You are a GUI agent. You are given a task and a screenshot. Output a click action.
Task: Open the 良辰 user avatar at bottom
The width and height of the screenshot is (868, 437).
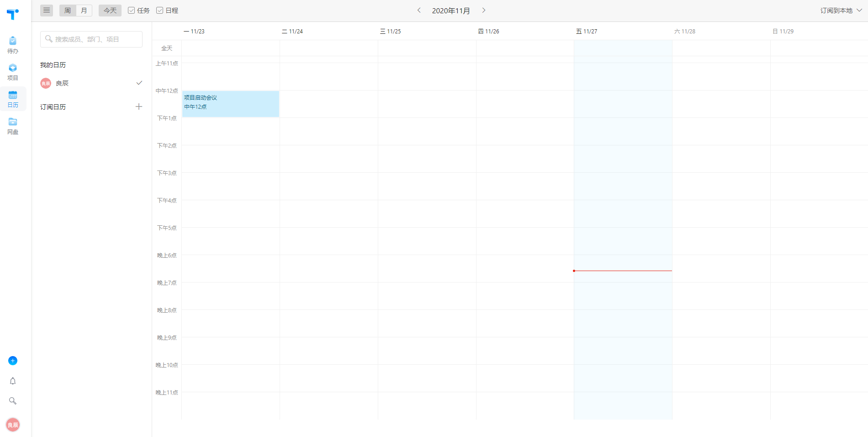click(x=13, y=425)
